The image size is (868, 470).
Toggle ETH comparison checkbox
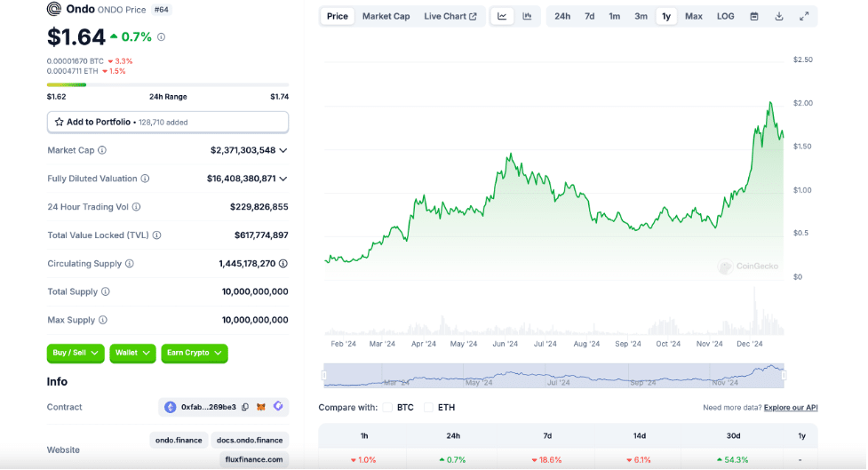[428, 408]
